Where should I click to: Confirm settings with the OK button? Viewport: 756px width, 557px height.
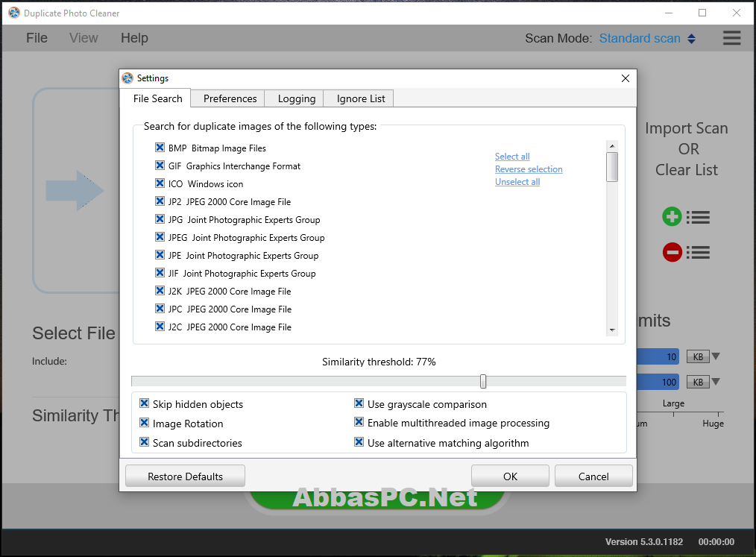pos(510,476)
